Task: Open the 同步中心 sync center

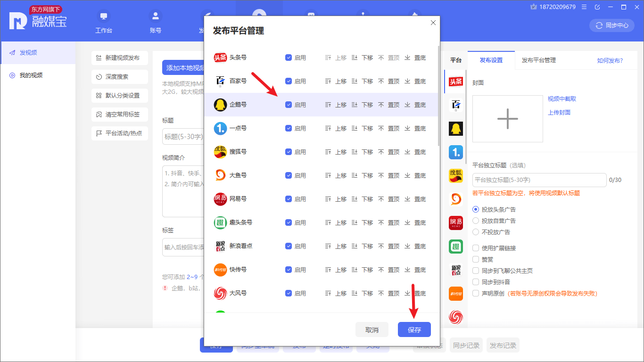Action: click(612, 25)
